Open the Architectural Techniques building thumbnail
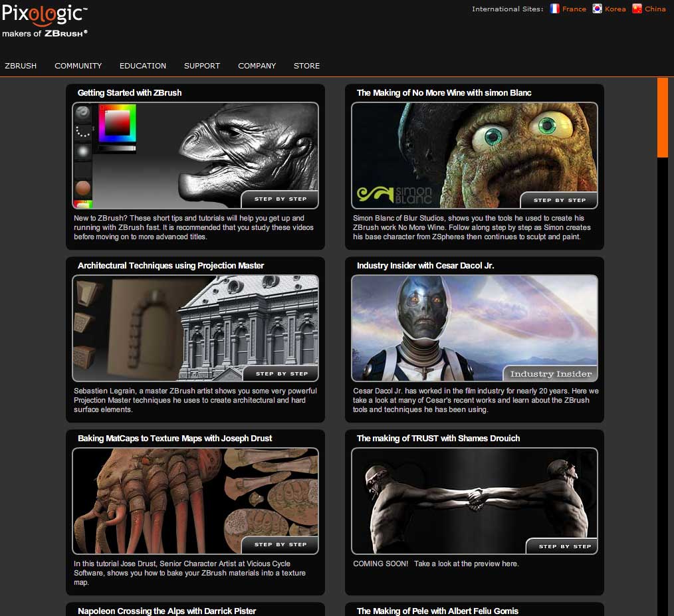 click(x=195, y=328)
